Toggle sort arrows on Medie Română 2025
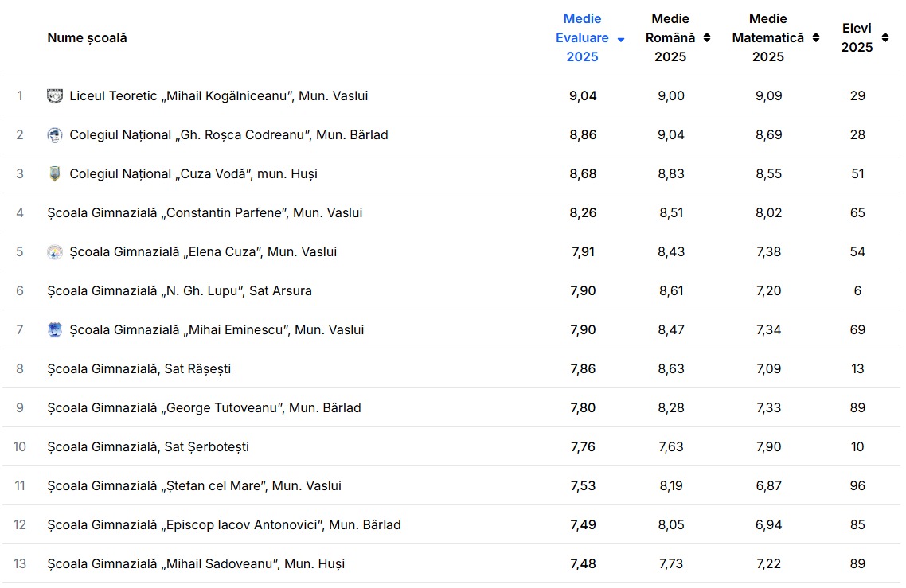This screenshot has width=906, height=588. 707,38
